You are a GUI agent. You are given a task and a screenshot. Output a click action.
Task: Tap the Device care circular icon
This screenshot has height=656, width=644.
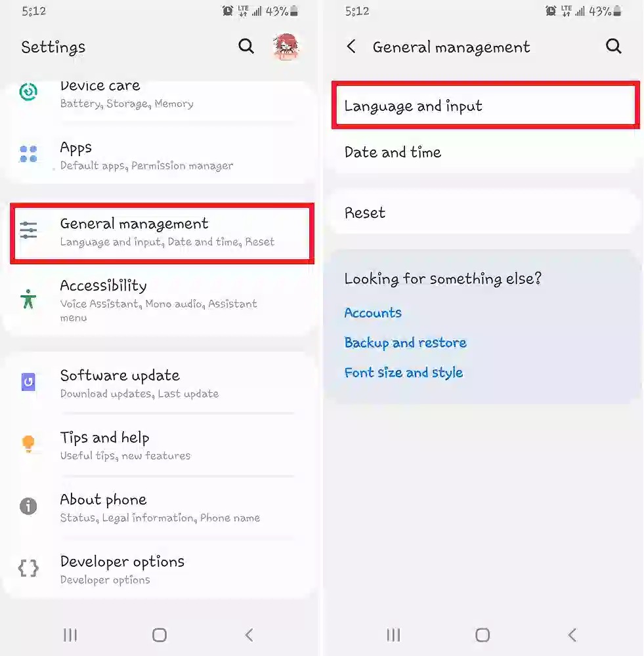click(x=28, y=92)
